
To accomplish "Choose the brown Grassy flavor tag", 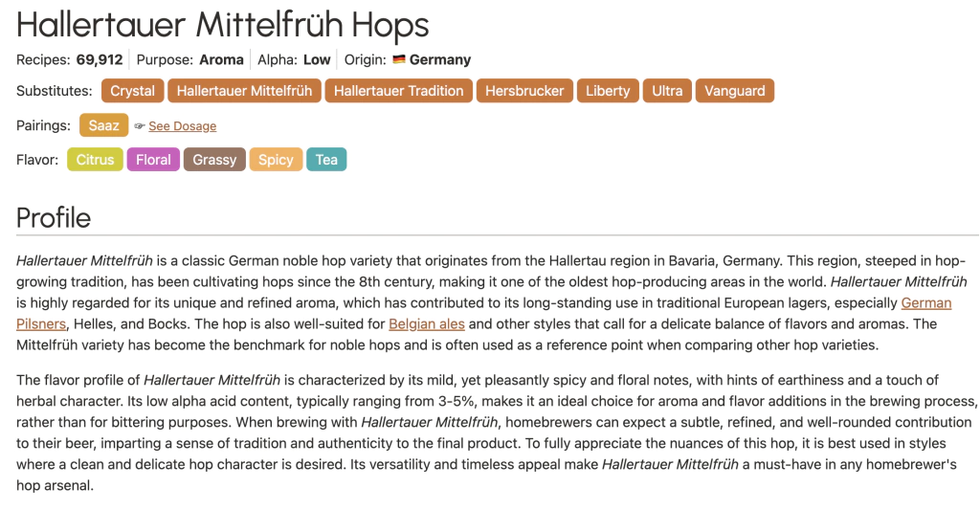I will [x=214, y=160].
